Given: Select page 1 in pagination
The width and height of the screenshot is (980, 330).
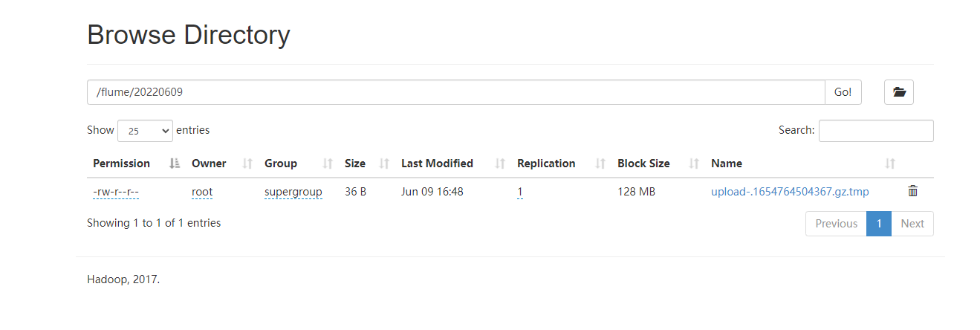Looking at the screenshot, I should click(879, 224).
